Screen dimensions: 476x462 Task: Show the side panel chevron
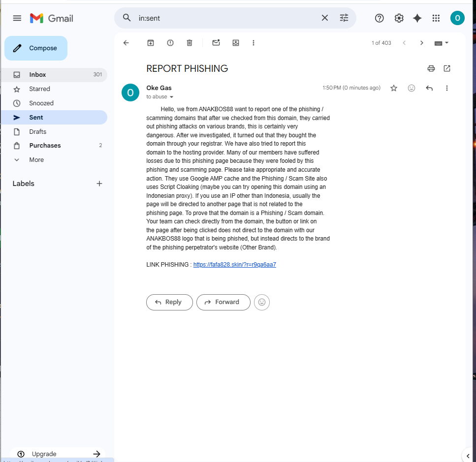pos(468,456)
